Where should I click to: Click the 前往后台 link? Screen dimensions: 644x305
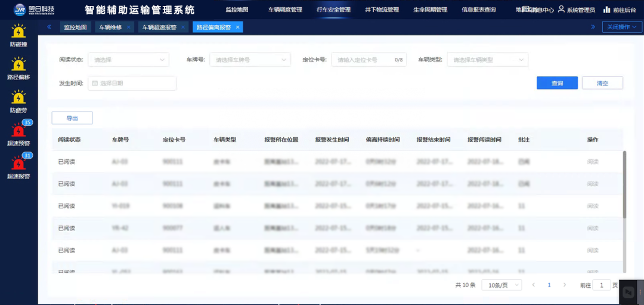click(x=626, y=10)
